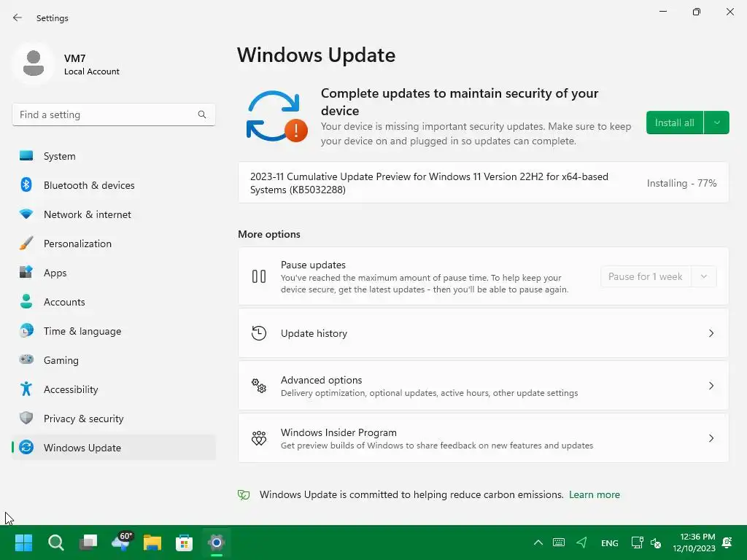
Task: Open the Accessibility settings label
Action: click(71, 389)
